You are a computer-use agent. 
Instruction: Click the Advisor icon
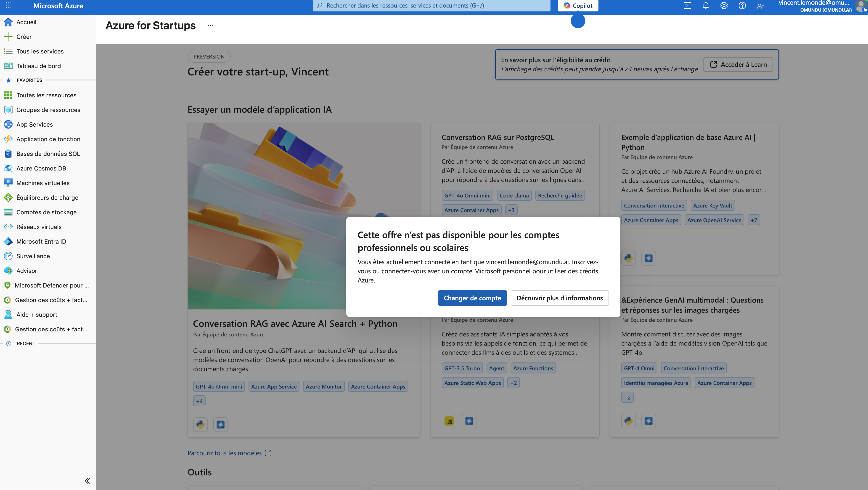point(8,271)
